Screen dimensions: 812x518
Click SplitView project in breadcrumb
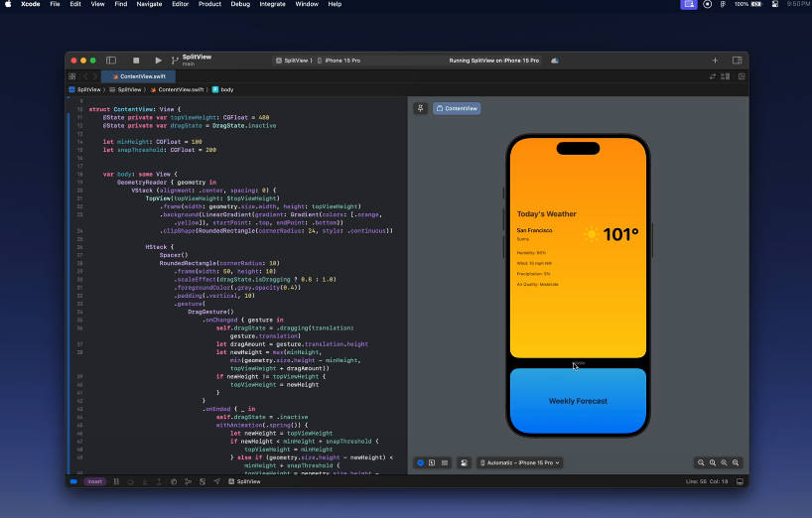coord(85,89)
